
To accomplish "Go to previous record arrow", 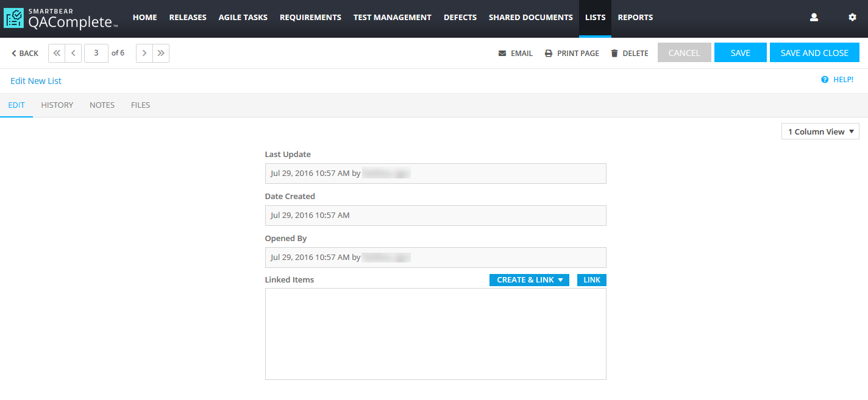I will [73, 53].
